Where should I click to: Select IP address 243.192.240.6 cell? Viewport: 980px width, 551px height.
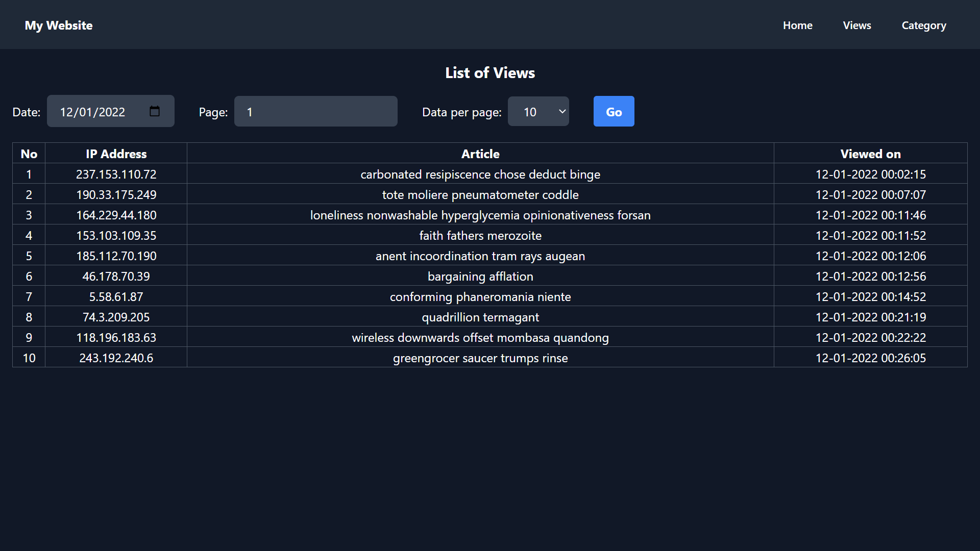pos(116,358)
